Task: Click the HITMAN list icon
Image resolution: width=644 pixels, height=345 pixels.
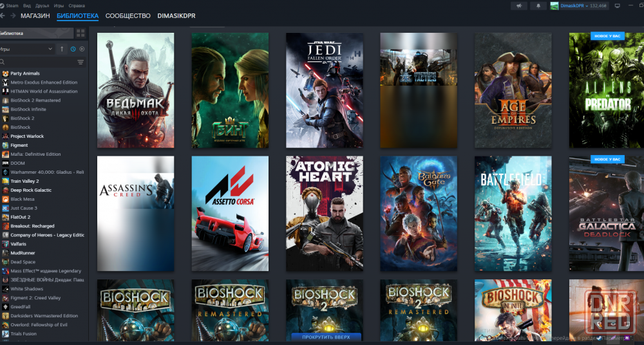Action: [x=5, y=91]
